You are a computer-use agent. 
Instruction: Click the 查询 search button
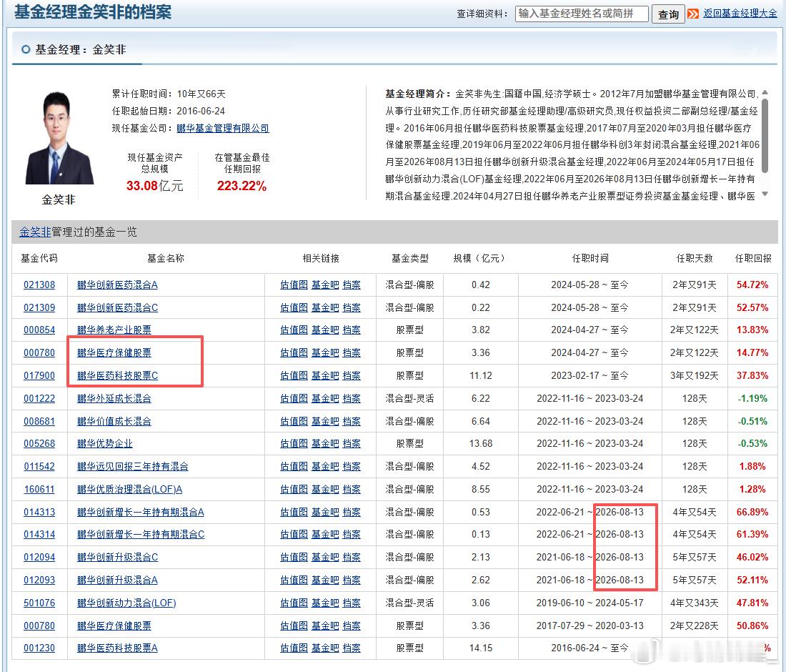(x=668, y=14)
